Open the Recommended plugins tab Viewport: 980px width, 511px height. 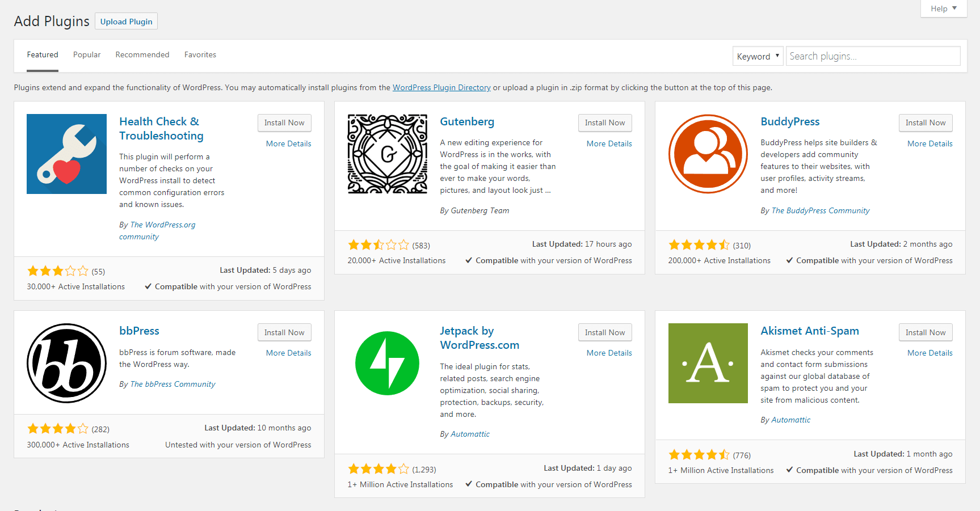pyautogui.click(x=142, y=54)
